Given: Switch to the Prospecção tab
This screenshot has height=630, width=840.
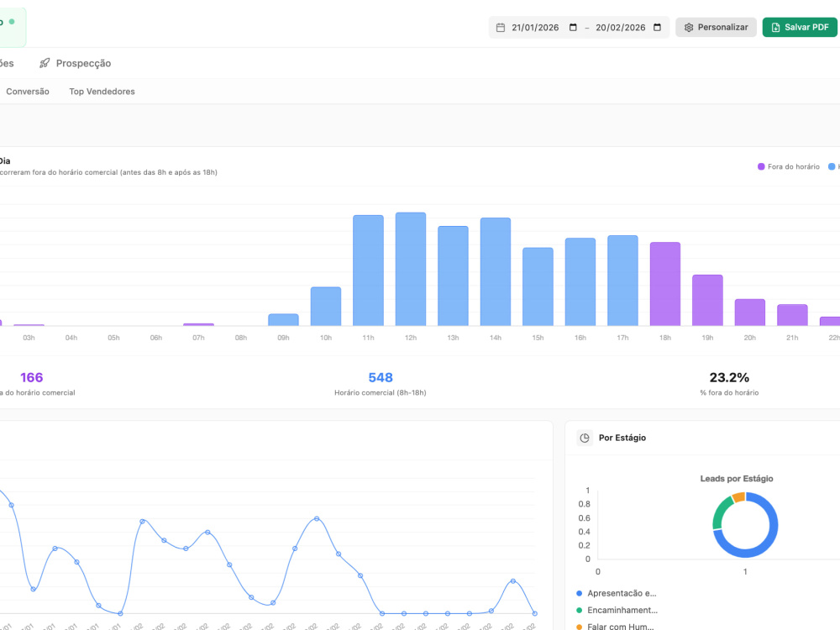Looking at the screenshot, I should [x=75, y=63].
